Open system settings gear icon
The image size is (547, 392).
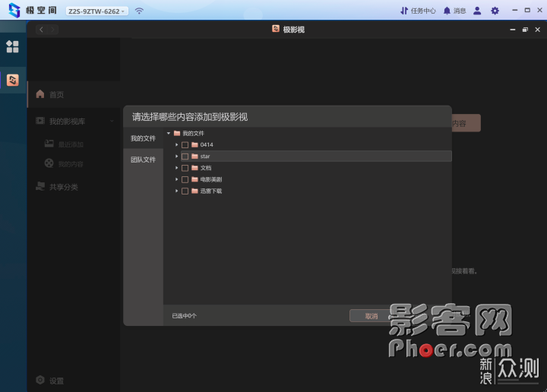495,11
